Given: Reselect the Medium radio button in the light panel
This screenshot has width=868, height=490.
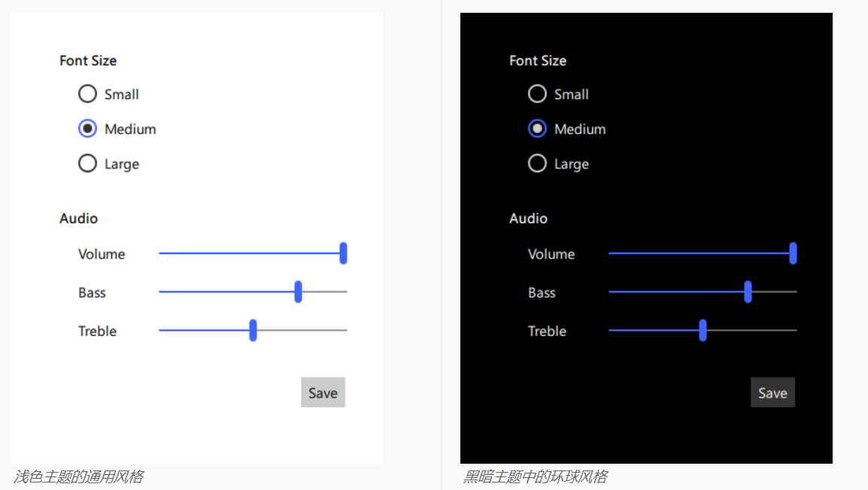Looking at the screenshot, I should click(87, 128).
